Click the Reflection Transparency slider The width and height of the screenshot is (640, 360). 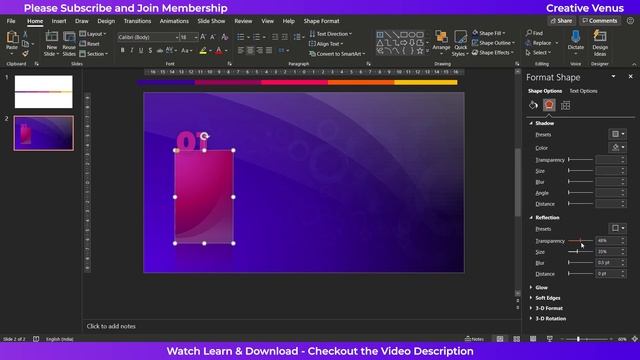[x=580, y=241]
